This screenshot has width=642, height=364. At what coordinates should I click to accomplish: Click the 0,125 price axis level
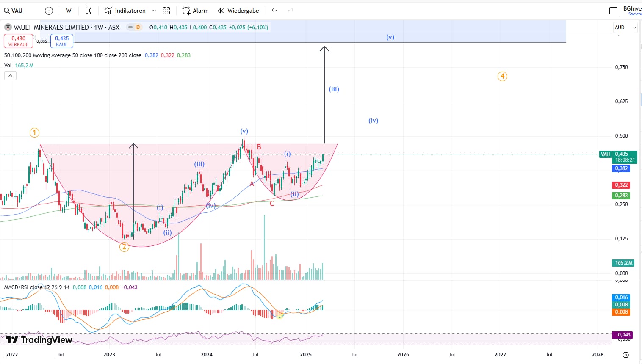621,239
